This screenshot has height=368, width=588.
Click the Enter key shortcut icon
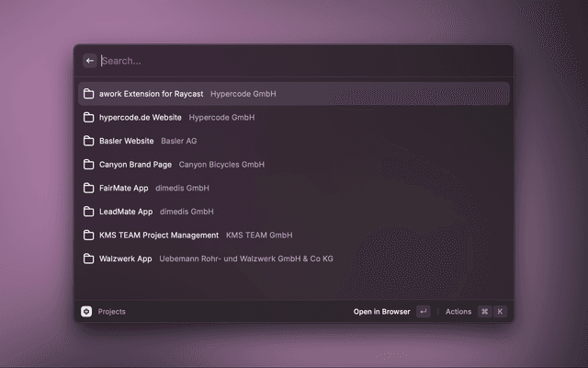[423, 312]
